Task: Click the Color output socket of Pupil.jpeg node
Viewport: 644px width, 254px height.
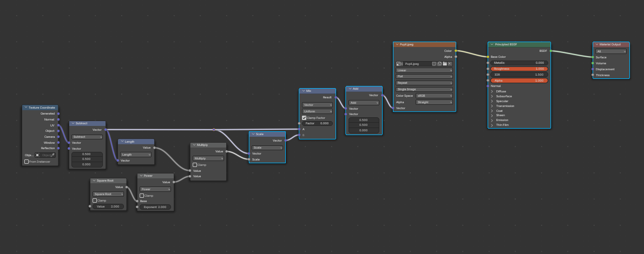Action: pos(456,51)
